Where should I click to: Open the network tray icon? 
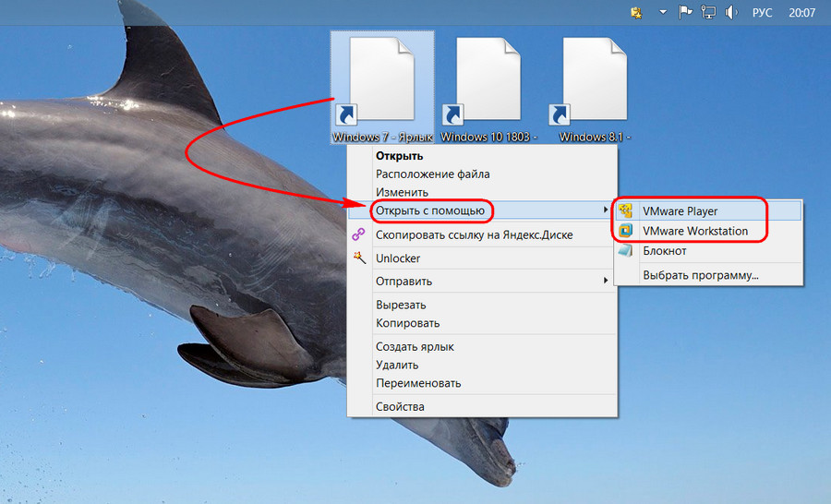pos(708,12)
